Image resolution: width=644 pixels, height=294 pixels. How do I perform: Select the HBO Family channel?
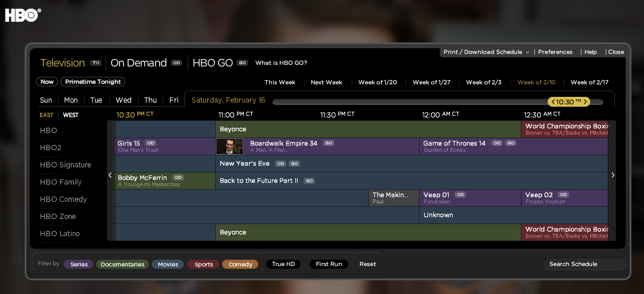[x=61, y=182]
